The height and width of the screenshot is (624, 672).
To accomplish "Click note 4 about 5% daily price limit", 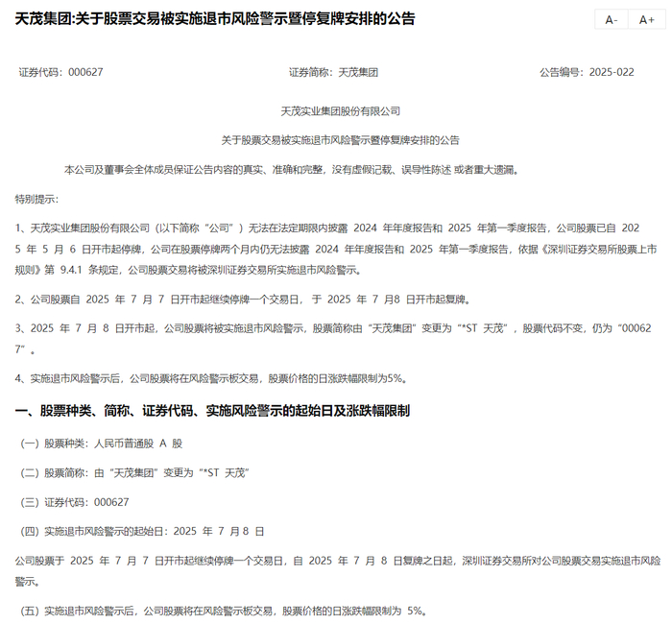I will pos(211,378).
